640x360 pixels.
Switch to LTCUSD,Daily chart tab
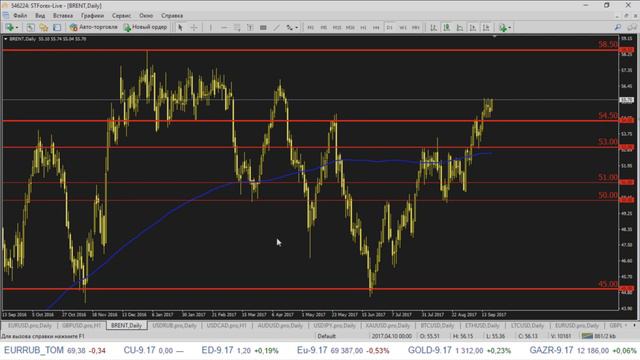pos(527,325)
